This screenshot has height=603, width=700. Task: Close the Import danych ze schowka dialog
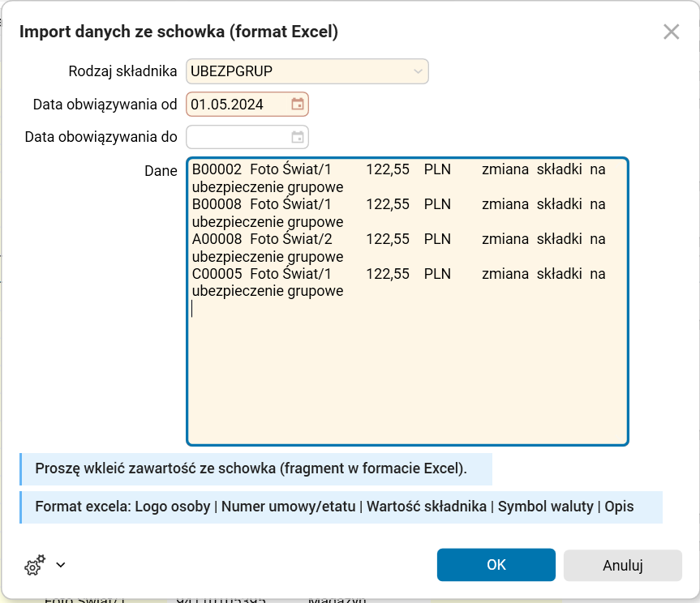tap(671, 32)
